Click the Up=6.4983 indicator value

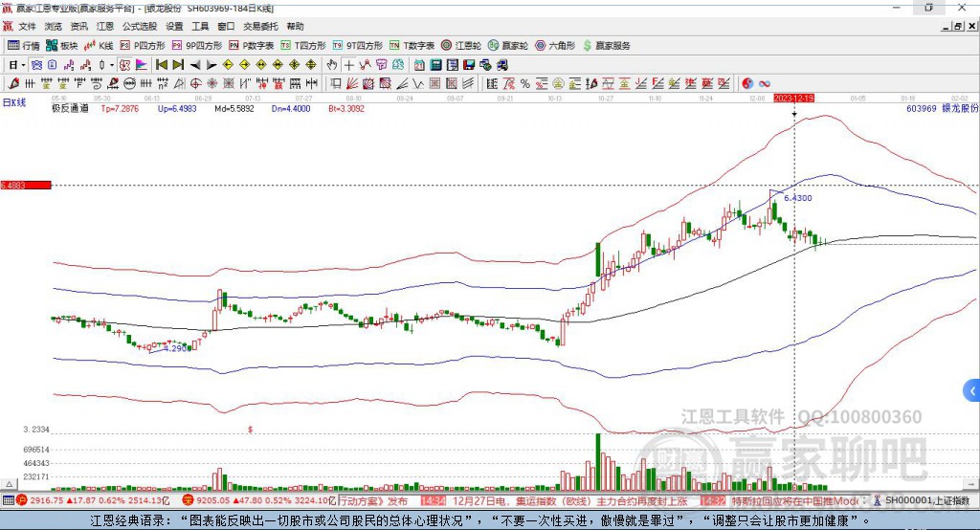[177, 108]
